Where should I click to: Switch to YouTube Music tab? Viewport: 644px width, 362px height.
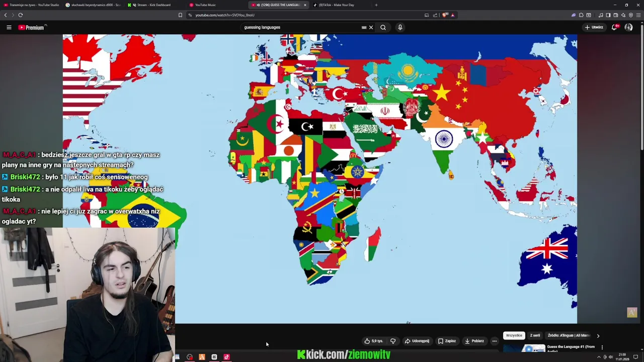click(216, 5)
